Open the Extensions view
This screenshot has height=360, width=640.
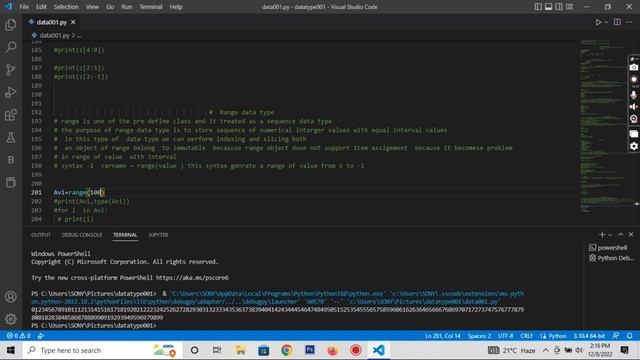coord(11,115)
